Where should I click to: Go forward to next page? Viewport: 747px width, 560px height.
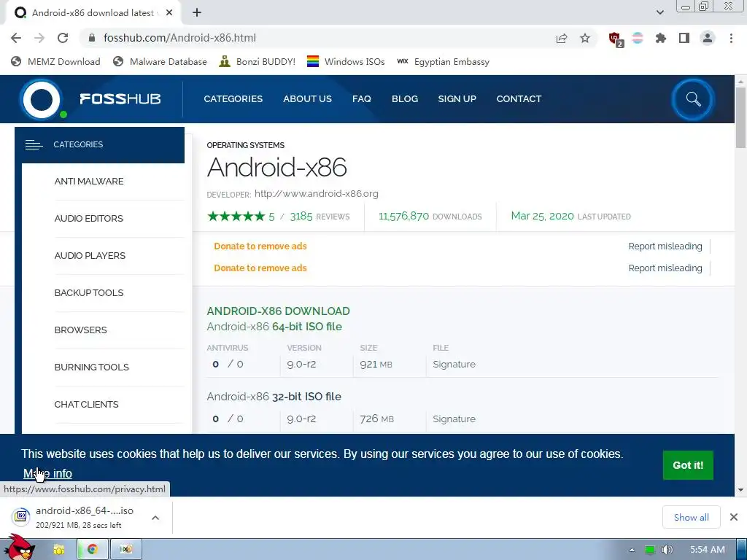click(39, 38)
